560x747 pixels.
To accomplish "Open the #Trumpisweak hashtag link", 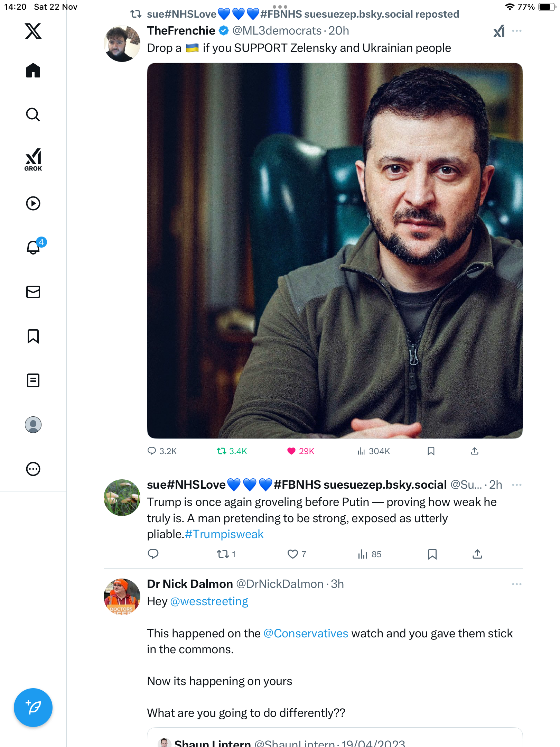I will (224, 534).
